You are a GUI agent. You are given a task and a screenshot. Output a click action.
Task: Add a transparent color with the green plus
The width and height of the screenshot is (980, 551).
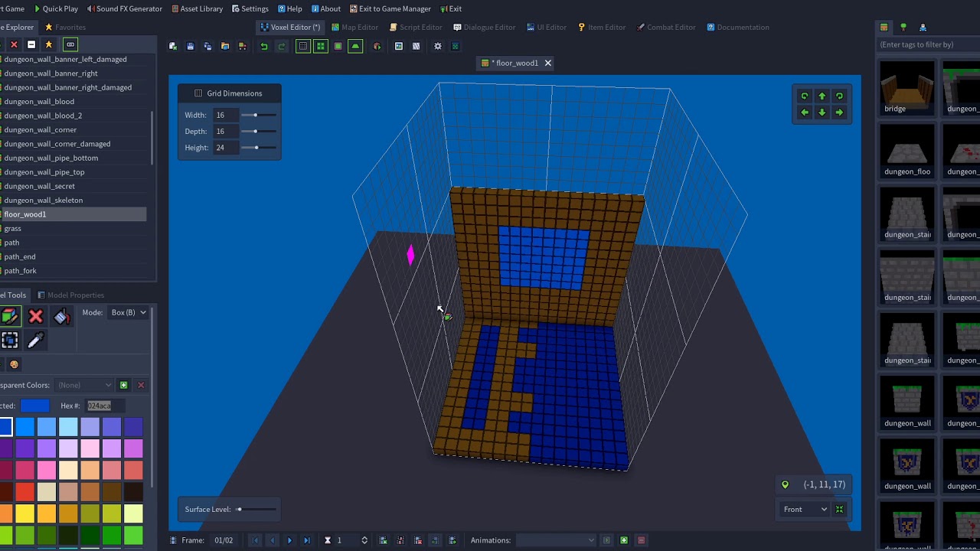(x=123, y=385)
